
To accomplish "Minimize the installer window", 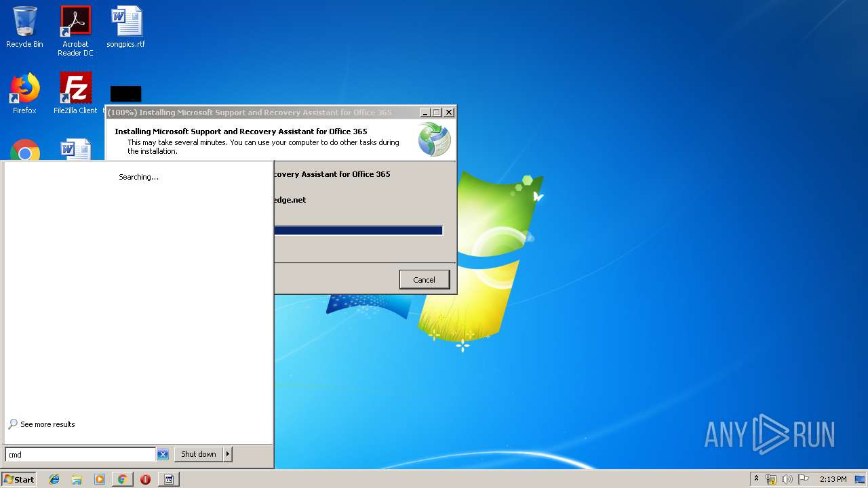I will pos(425,113).
